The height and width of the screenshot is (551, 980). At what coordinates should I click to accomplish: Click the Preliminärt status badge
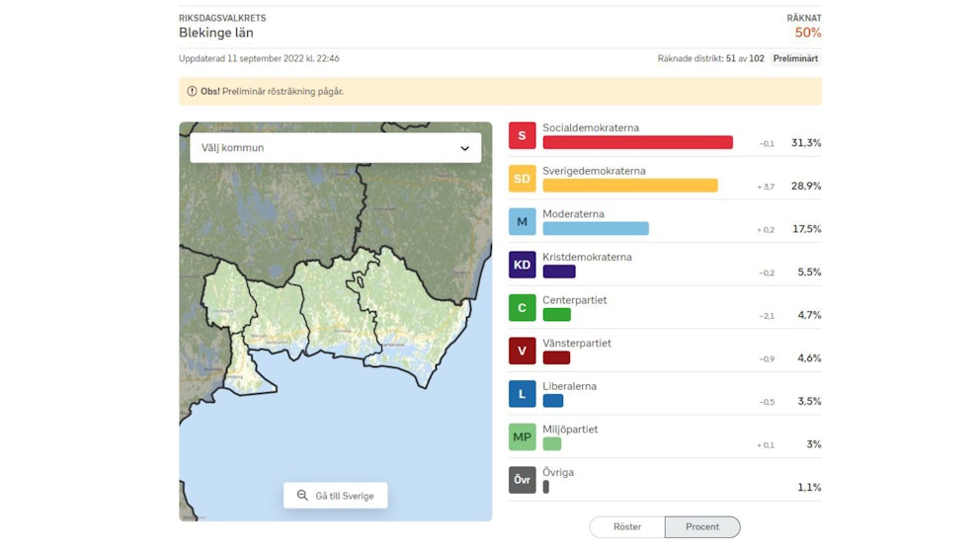point(795,58)
